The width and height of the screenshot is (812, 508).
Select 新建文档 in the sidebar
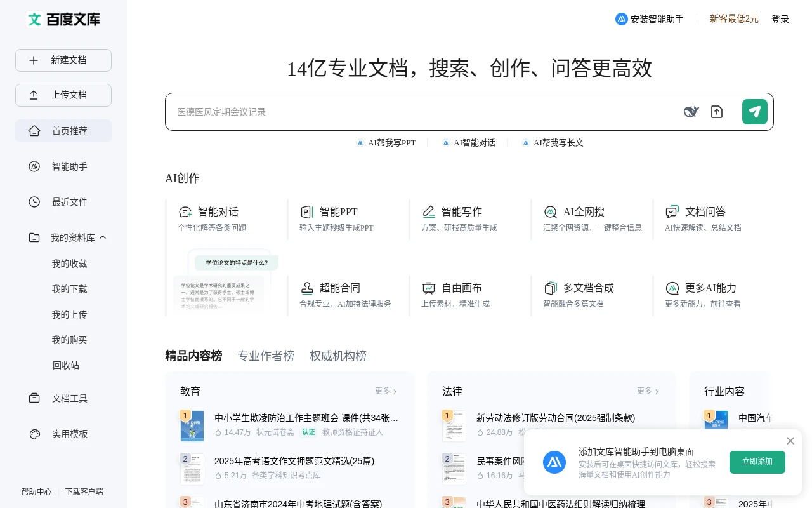click(x=63, y=60)
